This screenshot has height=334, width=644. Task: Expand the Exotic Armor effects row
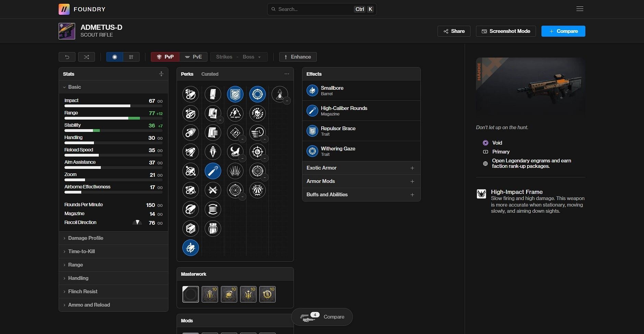click(x=361, y=168)
